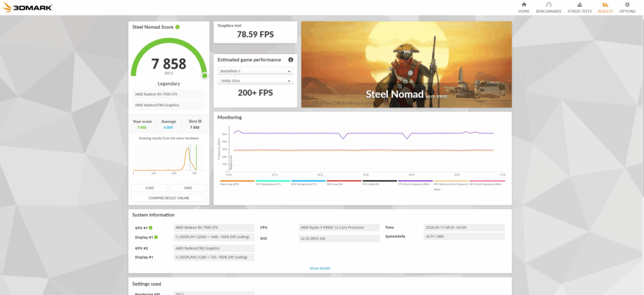Click the Time value 2026-05-17 08:35
644x295 pixels.
tap(464, 228)
